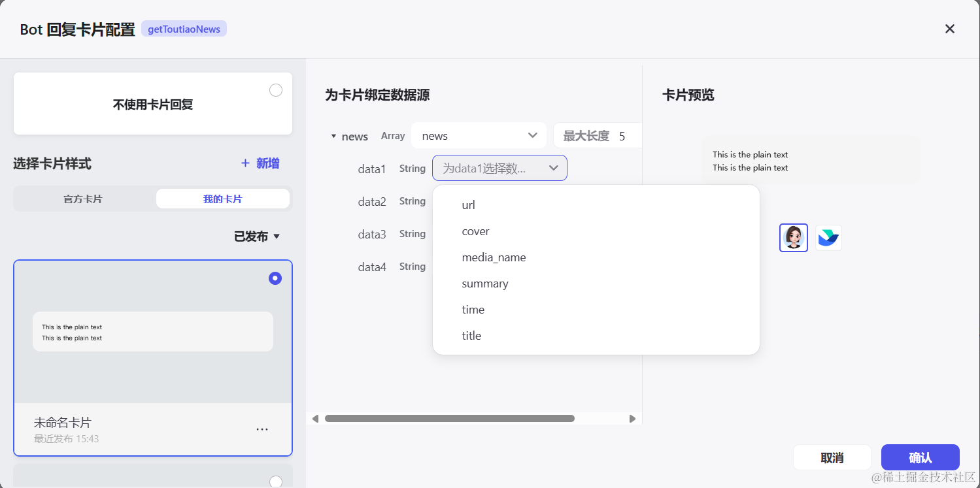Screen dimensions: 980x488
Task: Switch to the 官方卡片 tab
Action: tap(83, 199)
